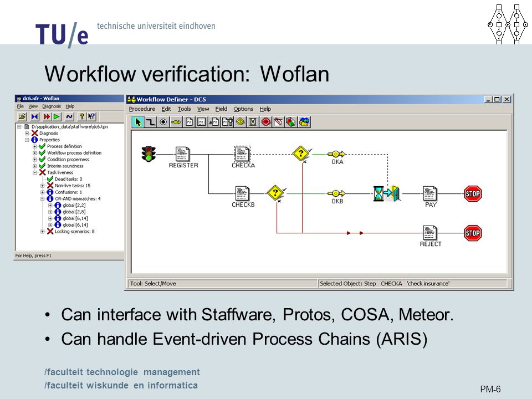
Task: Expand the Workflow process definition node
Action: 34,153
